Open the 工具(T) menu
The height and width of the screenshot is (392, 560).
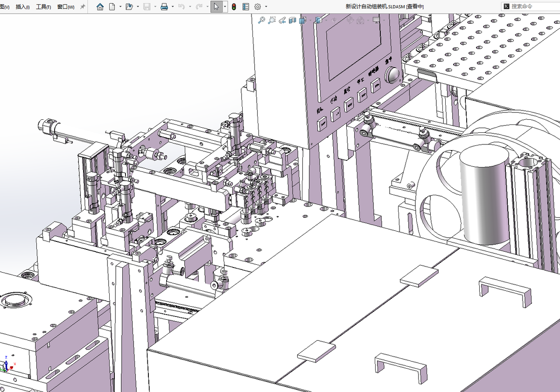43,7
